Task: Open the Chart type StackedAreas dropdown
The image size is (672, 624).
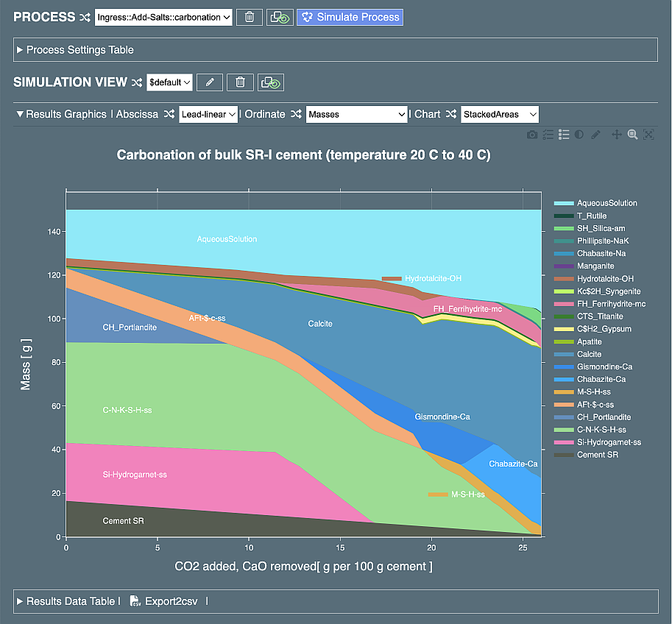Action: 498,114
